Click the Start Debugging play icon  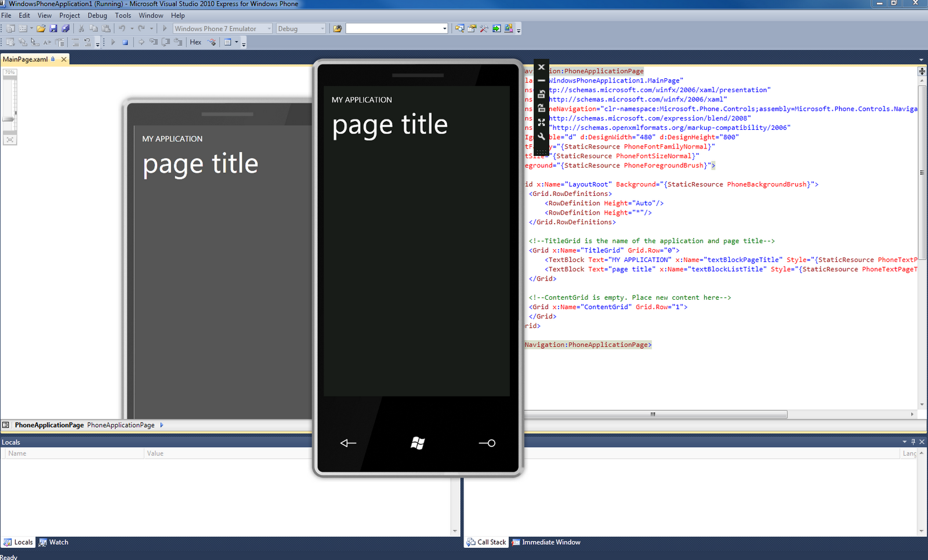[x=165, y=28]
